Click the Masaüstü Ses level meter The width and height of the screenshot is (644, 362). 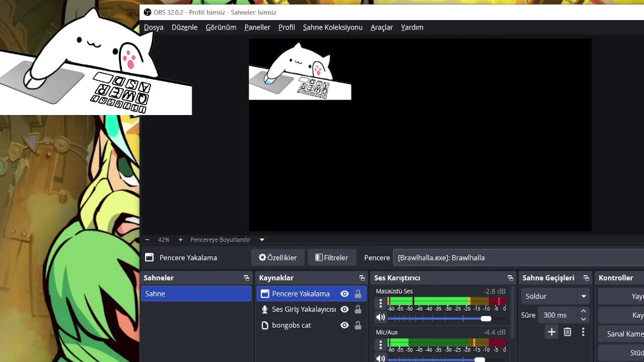[447, 301]
